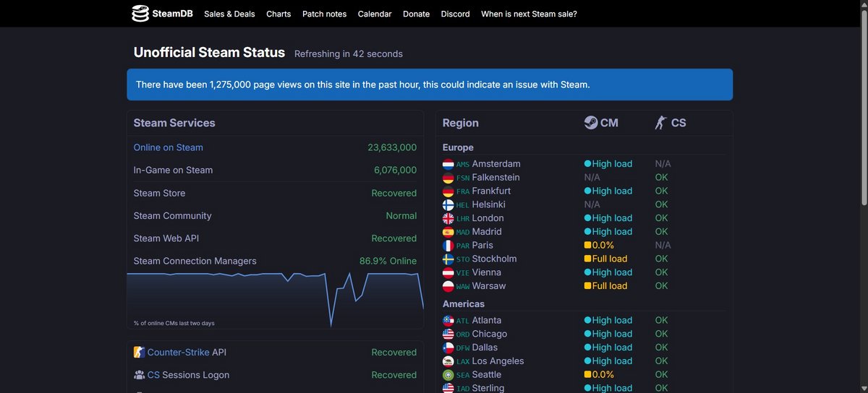This screenshot has width=868, height=393.
Task: Open the Sales & Deals menu item
Action: click(x=229, y=14)
